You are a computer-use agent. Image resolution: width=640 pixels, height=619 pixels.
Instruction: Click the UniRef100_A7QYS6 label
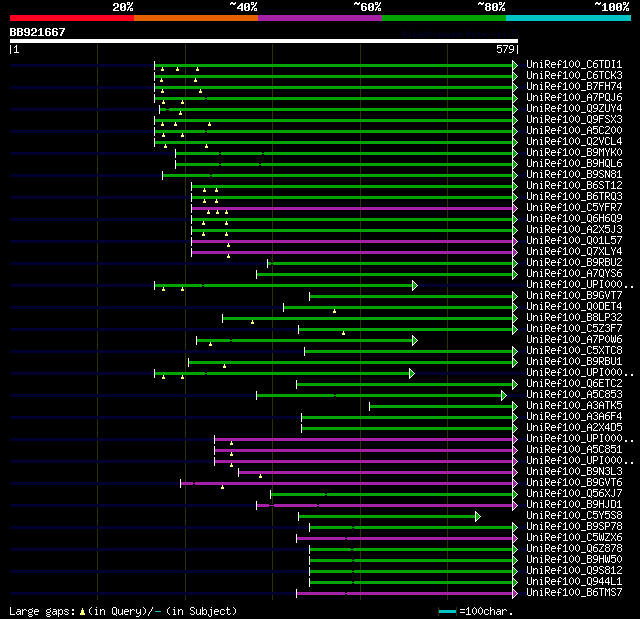coord(574,274)
